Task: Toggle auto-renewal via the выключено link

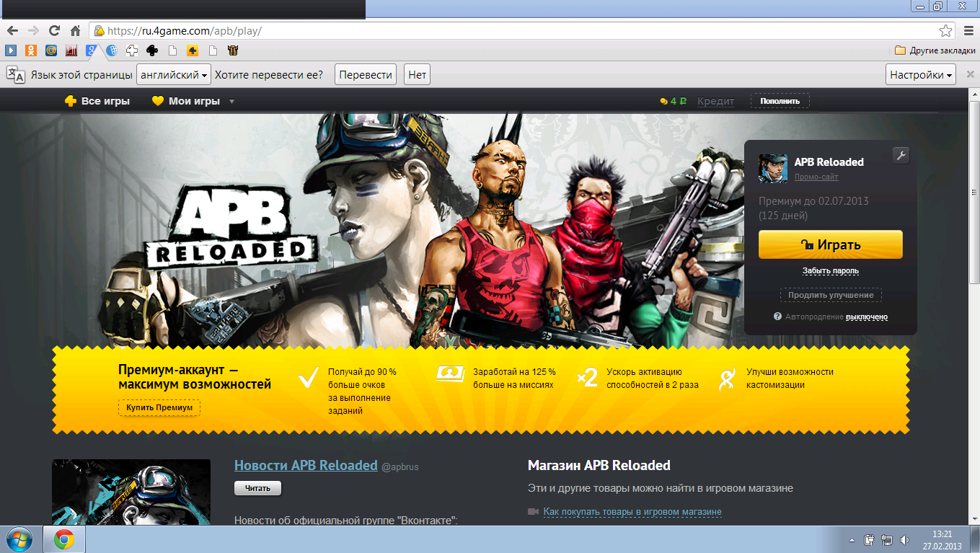Action: pos(866,317)
